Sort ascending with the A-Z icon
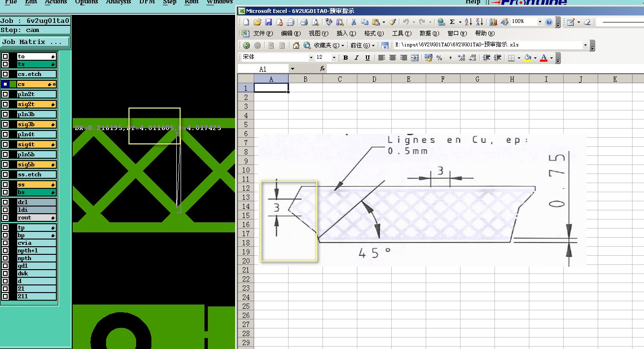Image resolution: width=644 pixels, height=349 pixels. (x=468, y=22)
